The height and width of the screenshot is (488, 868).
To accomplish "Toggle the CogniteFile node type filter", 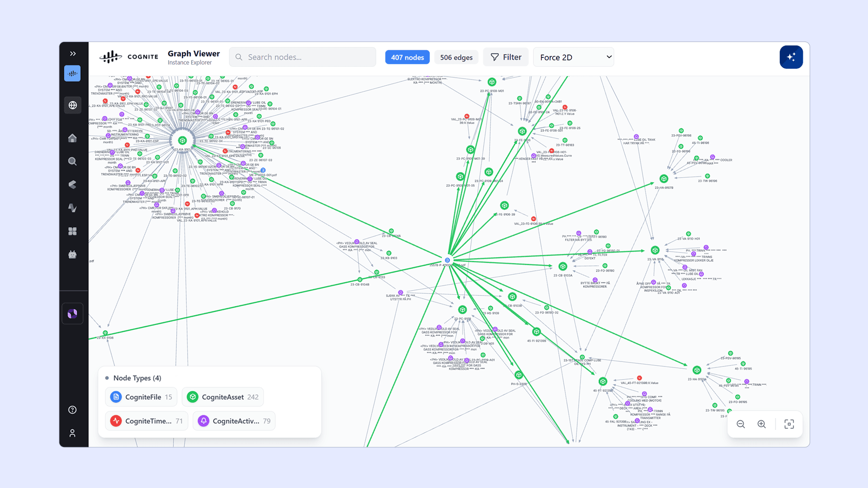I will [141, 397].
